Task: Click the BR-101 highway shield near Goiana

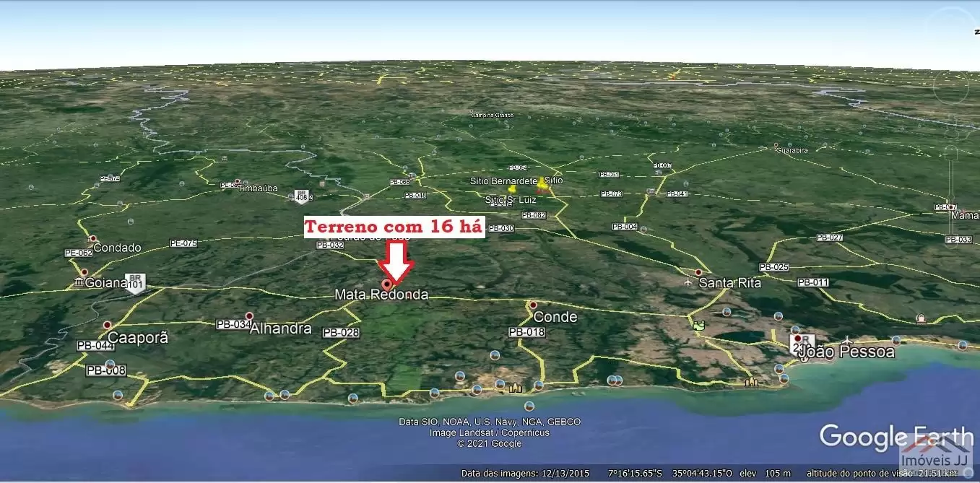Action: click(134, 282)
